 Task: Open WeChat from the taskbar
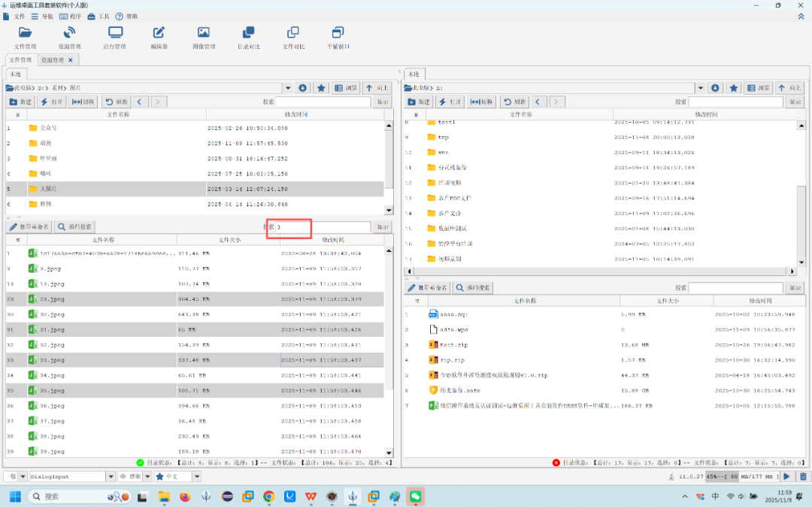click(x=415, y=496)
